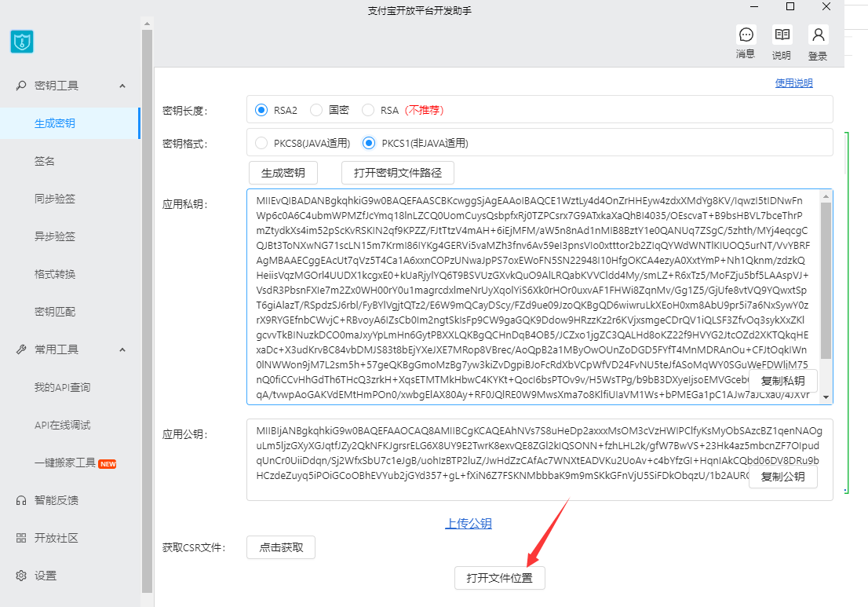Click the 密钥长度: label
The width and height of the screenshot is (868, 607).
[x=185, y=111]
